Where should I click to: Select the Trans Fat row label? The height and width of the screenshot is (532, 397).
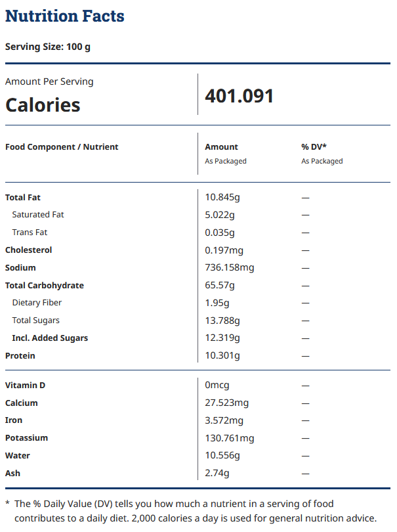click(30, 233)
